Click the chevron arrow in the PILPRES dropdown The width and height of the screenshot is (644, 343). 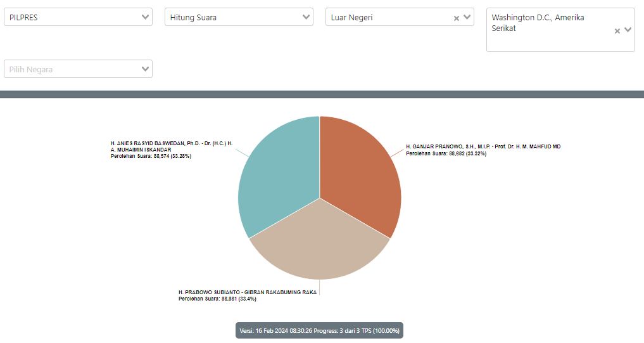pyautogui.click(x=146, y=17)
